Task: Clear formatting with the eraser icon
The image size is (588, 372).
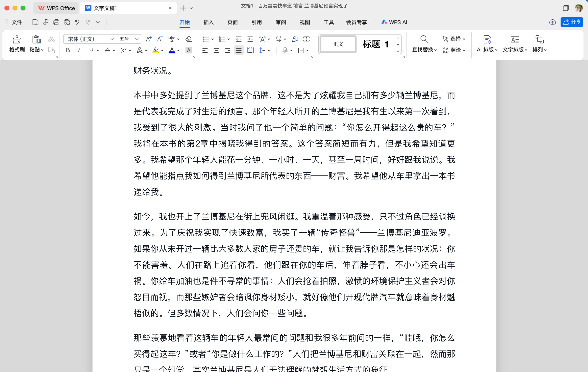Action: point(189,39)
